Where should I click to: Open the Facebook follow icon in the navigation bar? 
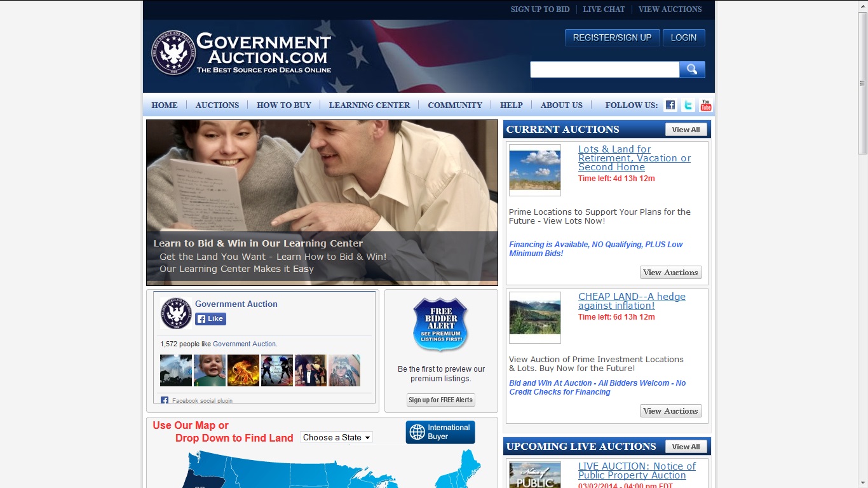coord(670,105)
